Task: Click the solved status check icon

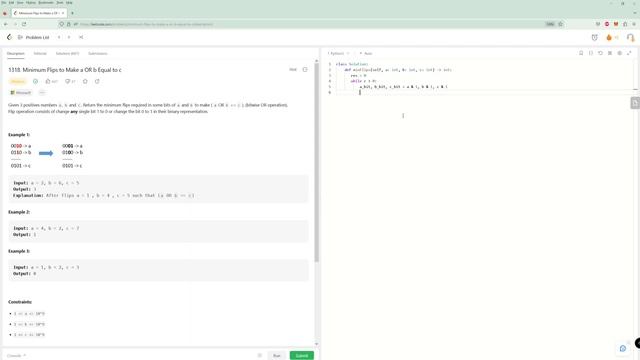Action: [36, 81]
